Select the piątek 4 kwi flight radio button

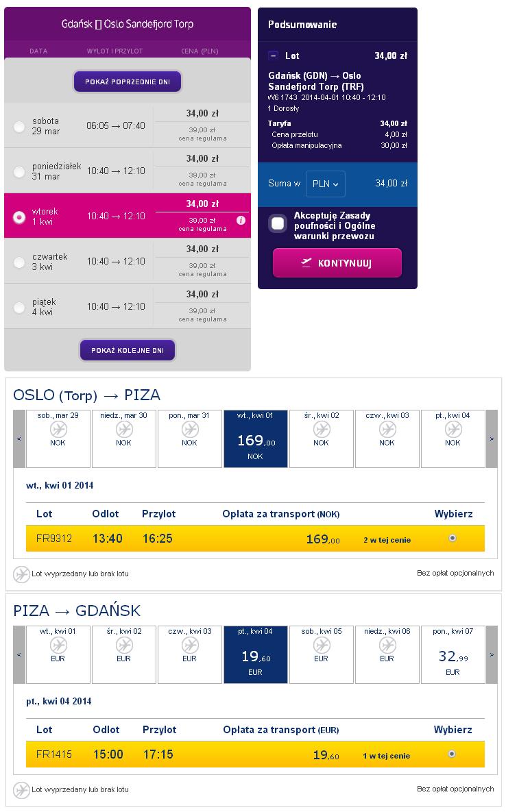pos(19,307)
